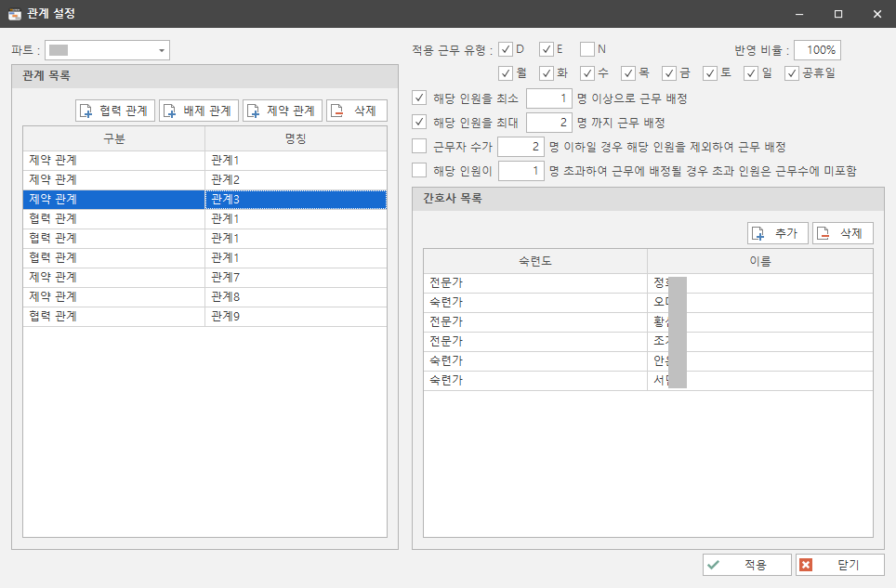896x588 pixels.
Task: Uncheck the 공휴일 checkbox
Action: point(792,72)
